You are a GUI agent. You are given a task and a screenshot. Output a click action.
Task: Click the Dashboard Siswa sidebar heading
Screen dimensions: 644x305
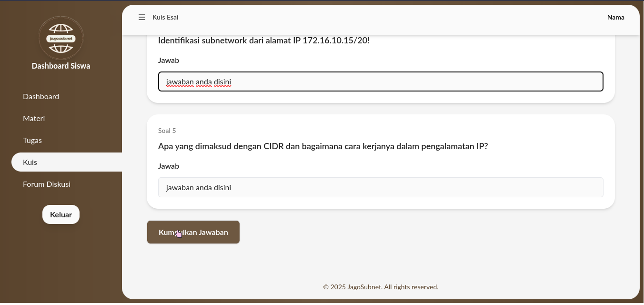[x=61, y=66]
